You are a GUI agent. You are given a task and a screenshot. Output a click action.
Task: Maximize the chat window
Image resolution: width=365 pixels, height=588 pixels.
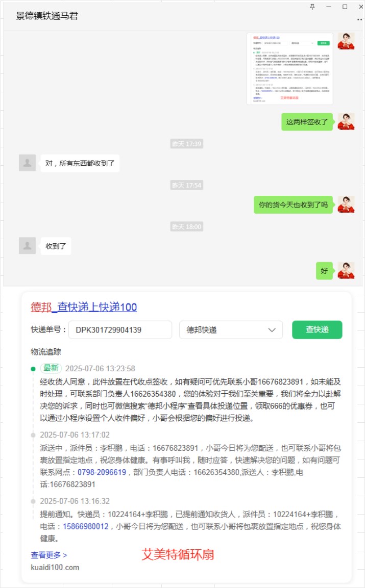345,7
